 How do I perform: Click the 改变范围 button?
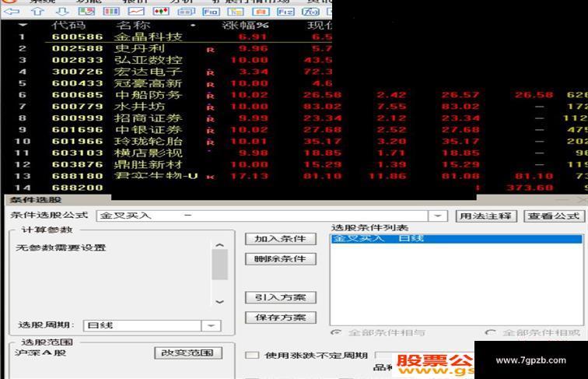point(188,353)
